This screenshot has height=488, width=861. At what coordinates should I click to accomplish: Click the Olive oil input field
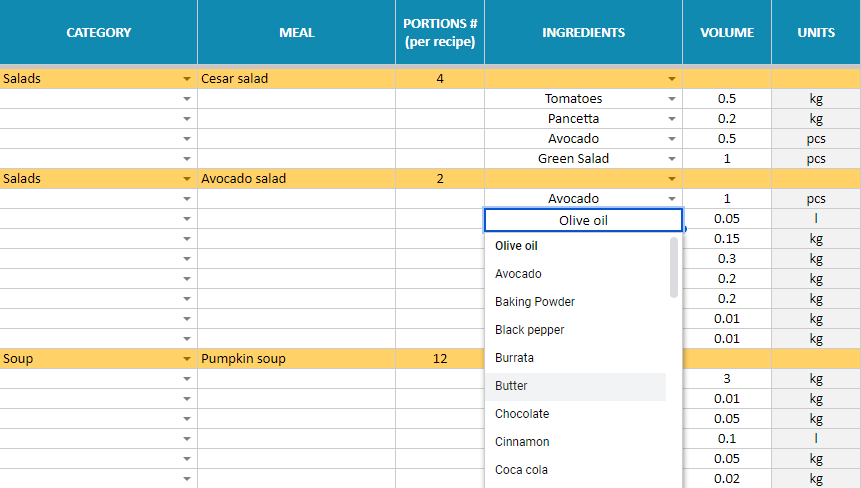583,221
